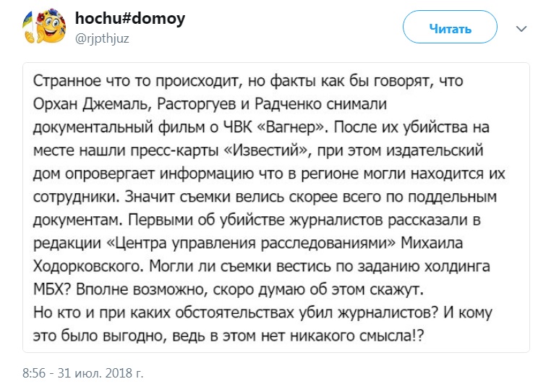Viewport: 546px width, 392px height.
Task: Click the name Ходорковского in the image
Action: (88, 267)
